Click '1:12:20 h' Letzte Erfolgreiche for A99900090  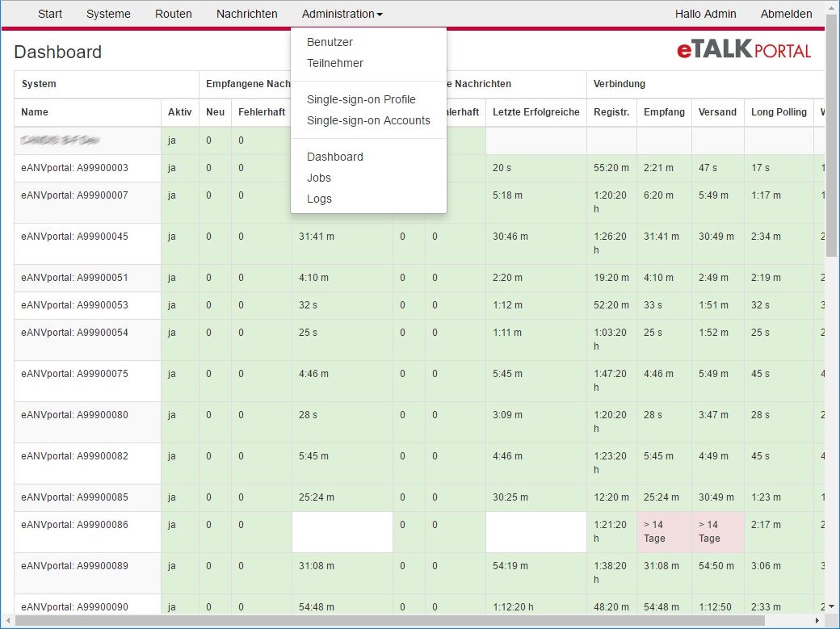pos(513,607)
